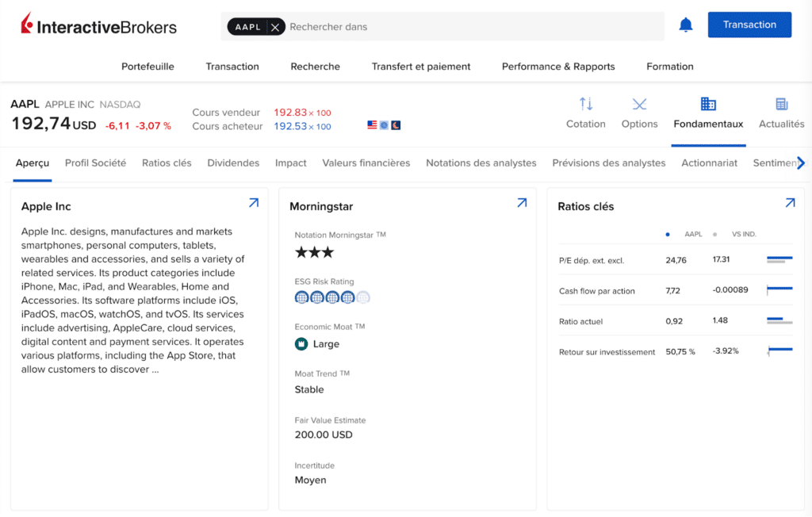Expand the Apple Inc card arrow
The width and height of the screenshot is (812, 517).
[x=253, y=203]
